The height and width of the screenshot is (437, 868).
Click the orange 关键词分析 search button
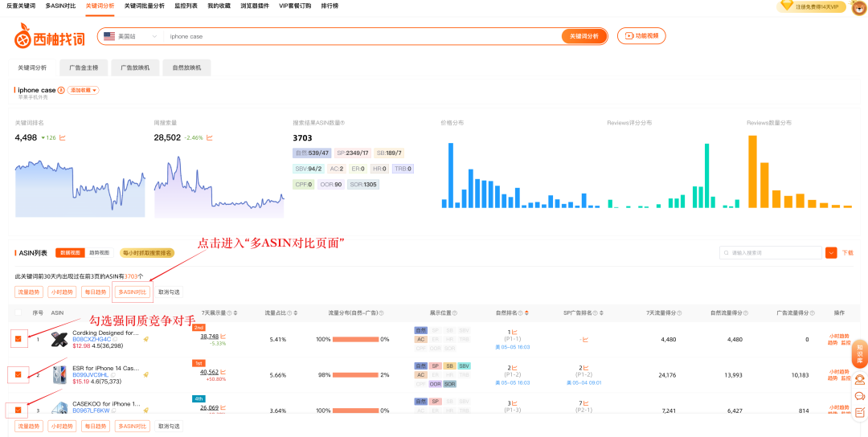coord(584,36)
